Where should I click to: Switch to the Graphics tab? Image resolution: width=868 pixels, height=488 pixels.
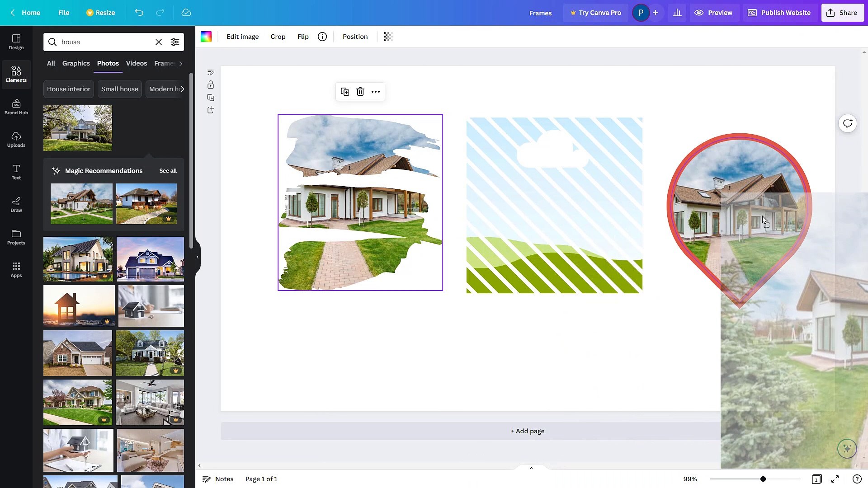click(76, 63)
